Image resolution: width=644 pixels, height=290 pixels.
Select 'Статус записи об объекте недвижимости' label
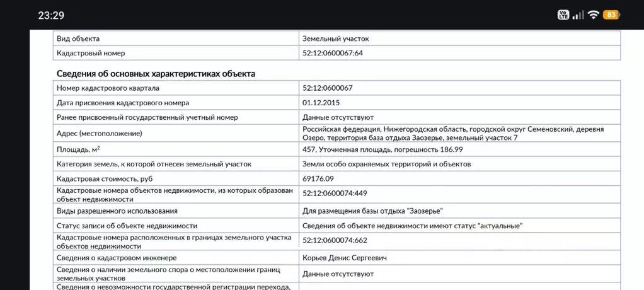127,226
